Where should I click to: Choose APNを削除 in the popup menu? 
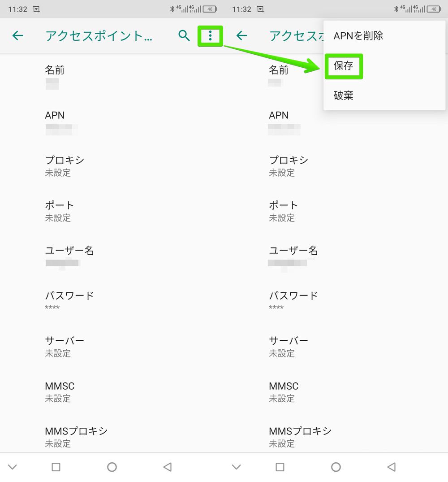tap(358, 36)
